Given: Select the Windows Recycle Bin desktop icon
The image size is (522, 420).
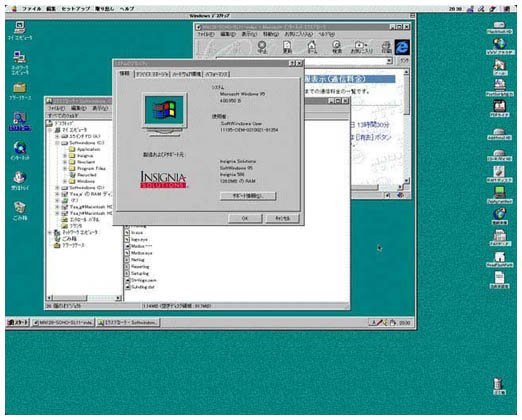Looking at the screenshot, I should [20, 211].
